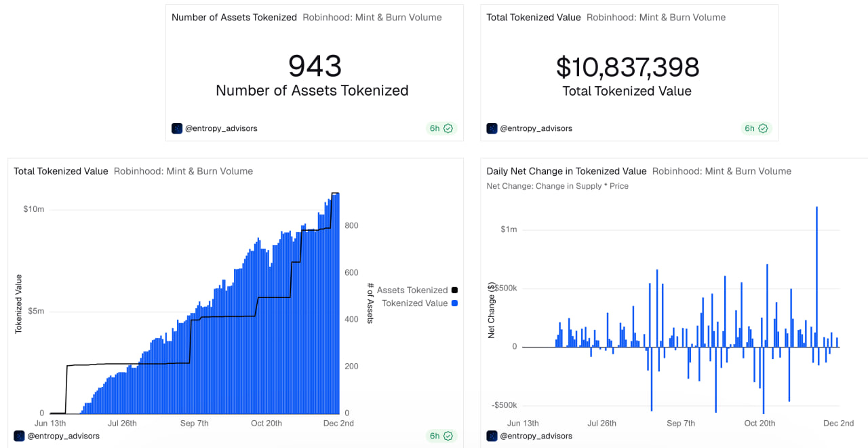Click the 943 counter value
868x448 pixels.
pyautogui.click(x=315, y=67)
